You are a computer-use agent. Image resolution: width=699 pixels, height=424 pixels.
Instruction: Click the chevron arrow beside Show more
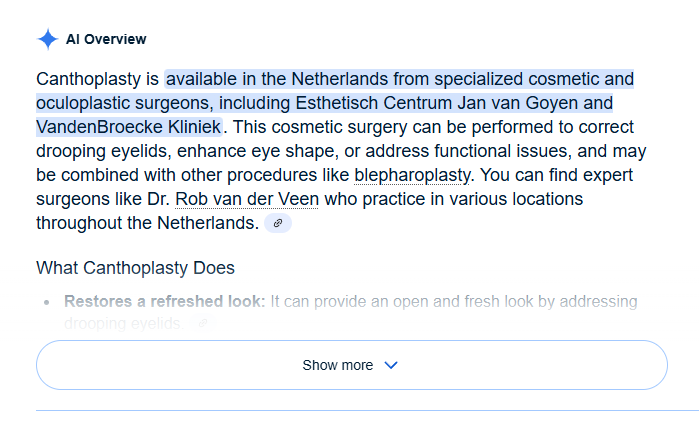point(391,365)
